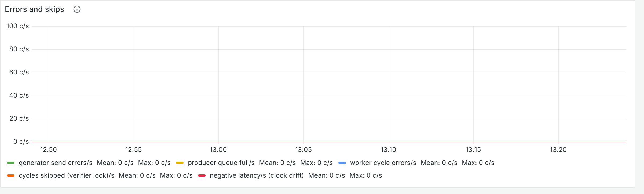The image size is (644, 194).
Task: Toggle cycles skipped (verifier lock)/s series
Action: click(x=67, y=175)
